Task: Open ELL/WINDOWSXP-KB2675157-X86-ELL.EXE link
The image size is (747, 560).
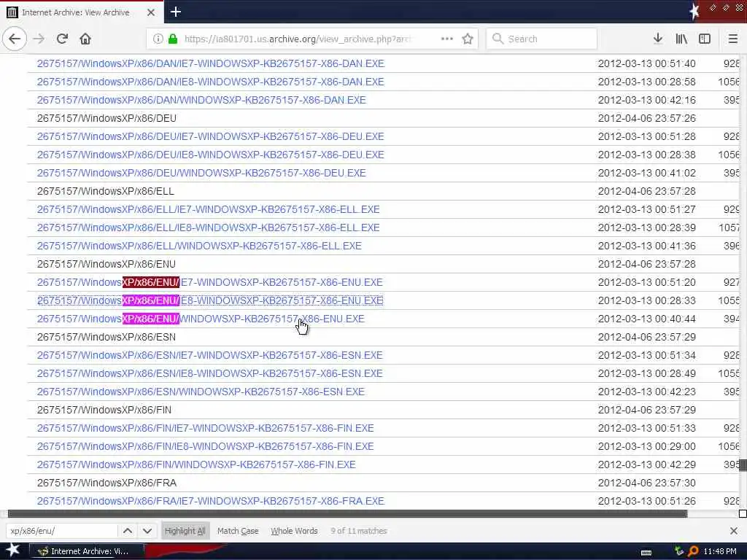Action: coord(199,246)
